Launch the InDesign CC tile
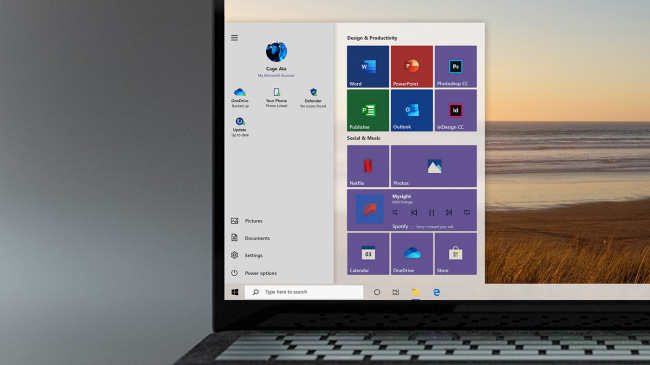Viewport: 650px width, 365px height. click(456, 110)
